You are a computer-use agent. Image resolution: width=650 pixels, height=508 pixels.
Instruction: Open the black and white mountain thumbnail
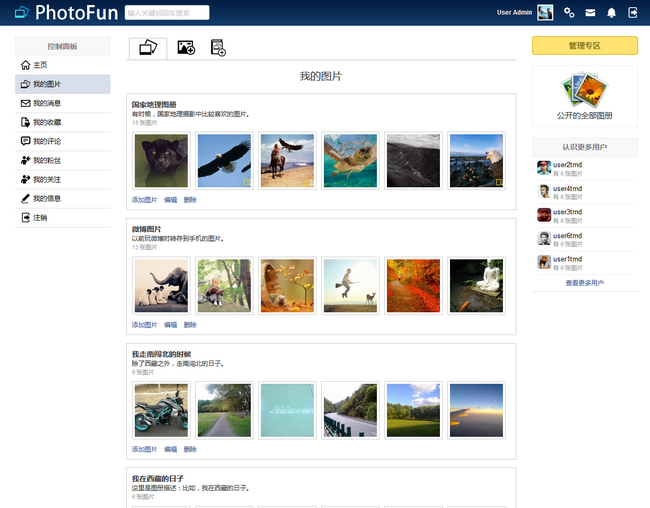[x=413, y=161]
